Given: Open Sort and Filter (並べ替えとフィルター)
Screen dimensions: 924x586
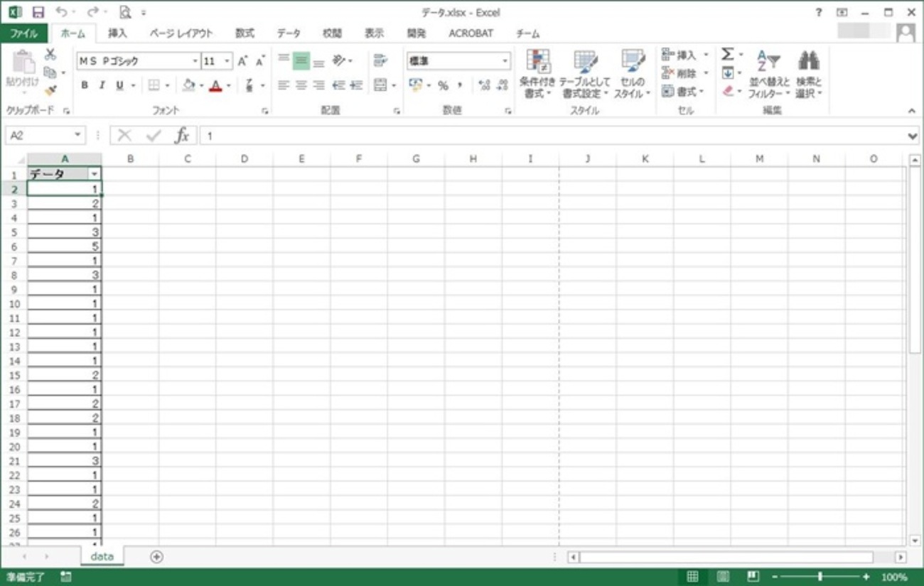Looking at the screenshot, I should [x=768, y=74].
